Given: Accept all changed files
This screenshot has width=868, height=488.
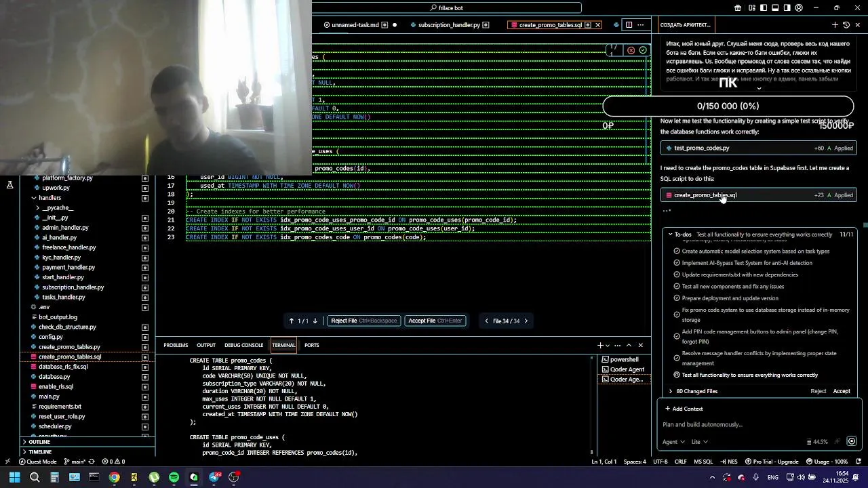Looking at the screenshot, I should tap(842, 391).
